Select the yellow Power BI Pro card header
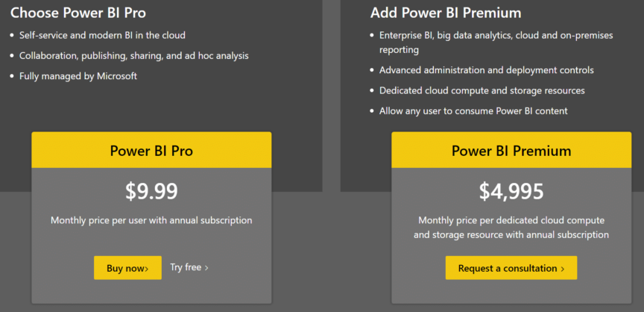 click(x=151, y=150)
